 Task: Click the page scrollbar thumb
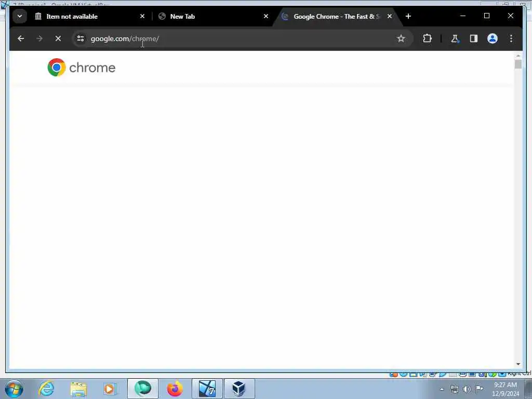click(518, 64)
